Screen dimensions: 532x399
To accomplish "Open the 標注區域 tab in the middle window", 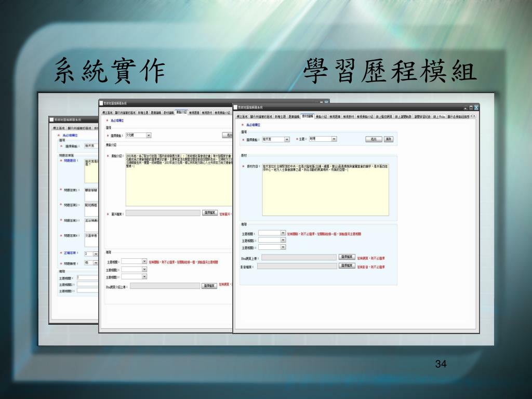I will tap(108, 113).
